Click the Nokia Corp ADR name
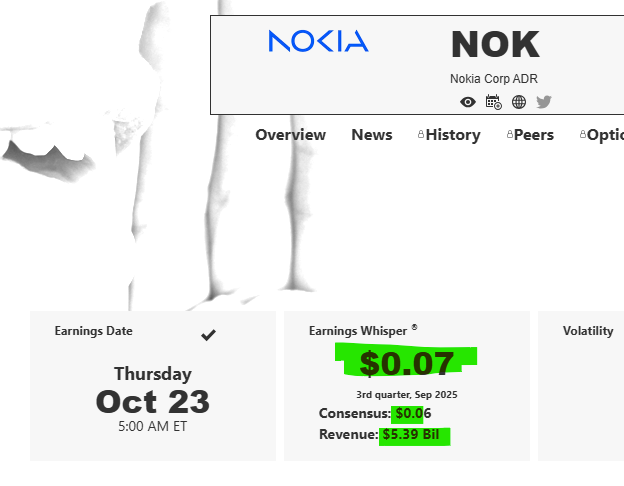This screenshot has height=486, width=624. tap(494, 79)
